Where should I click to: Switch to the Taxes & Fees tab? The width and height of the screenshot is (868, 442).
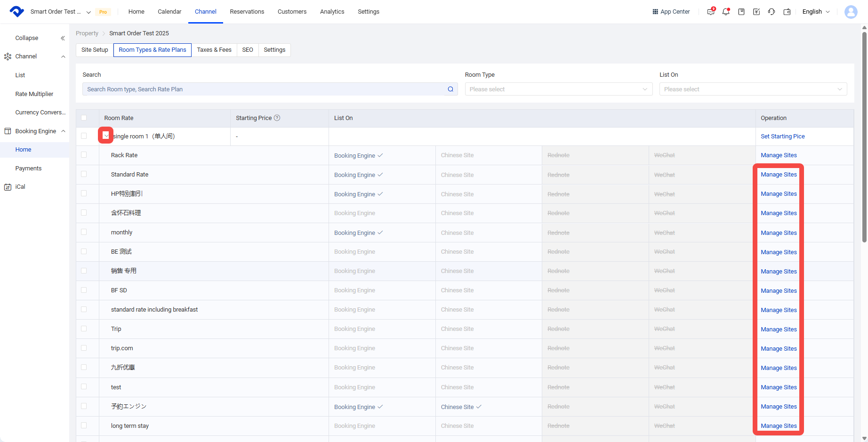pyautogui.click(x=214, y=50)
